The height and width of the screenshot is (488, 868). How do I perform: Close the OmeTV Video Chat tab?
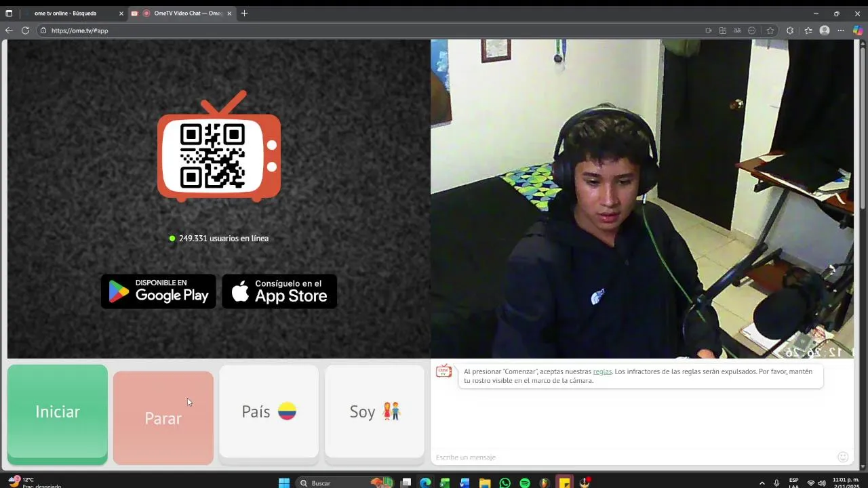(x=229, y=14)
